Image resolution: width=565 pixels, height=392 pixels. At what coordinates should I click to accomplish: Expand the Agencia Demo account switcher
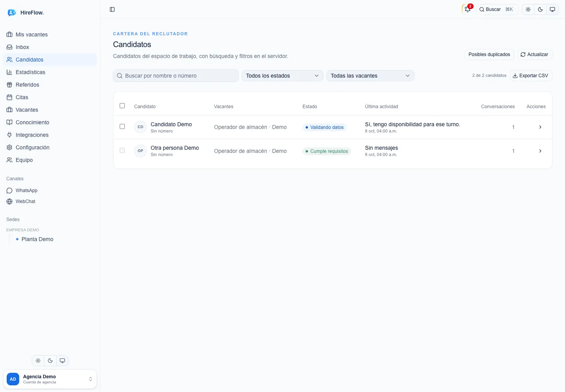(50, 379)
